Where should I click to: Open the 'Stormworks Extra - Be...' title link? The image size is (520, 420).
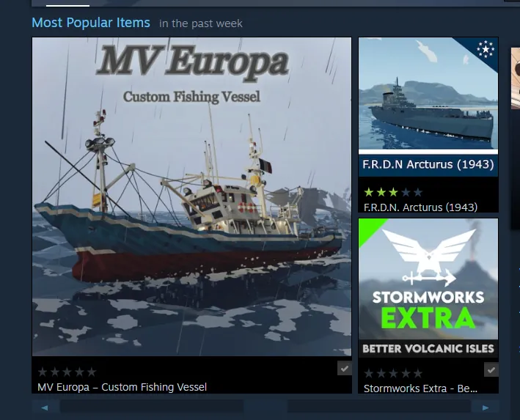coord(420,388)
